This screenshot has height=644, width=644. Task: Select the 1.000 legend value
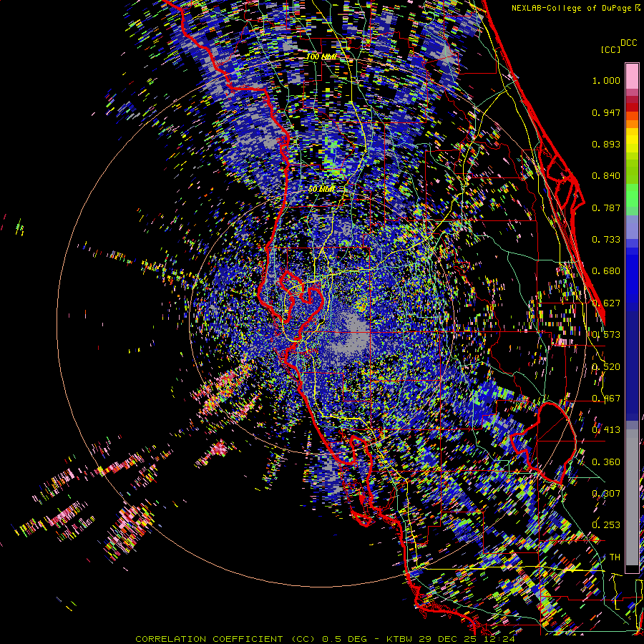pyautogui.click(x=606, y=80)
